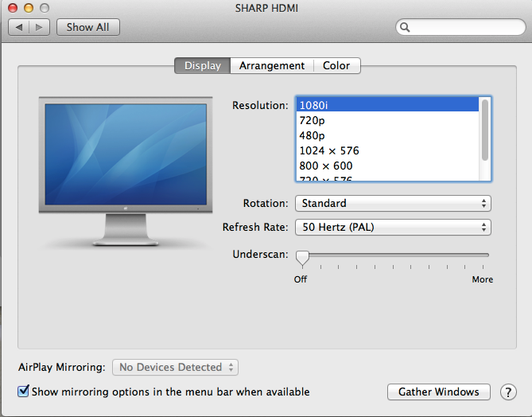Screen dimensions: 532x417
Task: Select 720p in the resolution list
Action: tap(312, 120)
